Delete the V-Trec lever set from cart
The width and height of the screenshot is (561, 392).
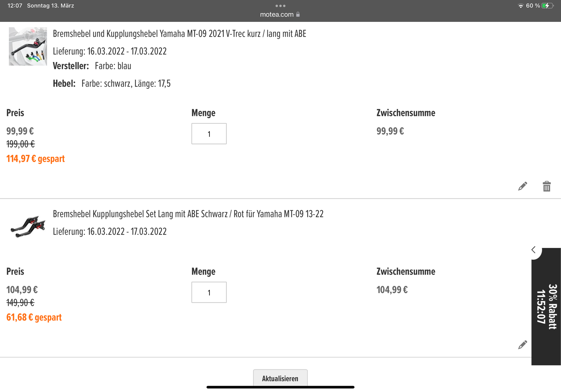coord(547,186)
